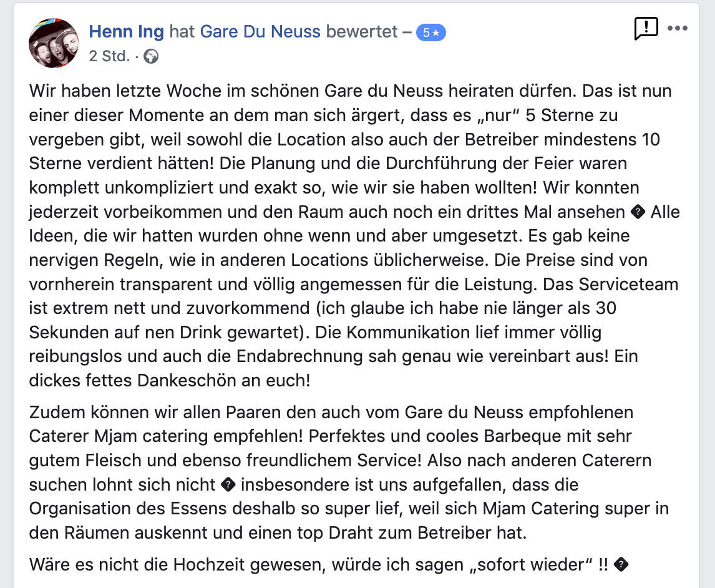Viewport: 715px width, 588px height.
Task: Open the Henn Ing profile link
Action: click(126, 31)
